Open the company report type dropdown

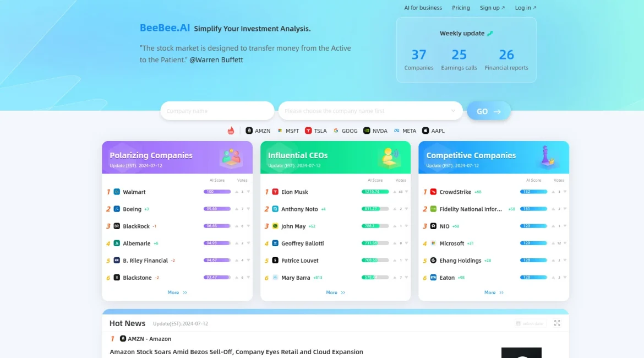pos(370,111)
